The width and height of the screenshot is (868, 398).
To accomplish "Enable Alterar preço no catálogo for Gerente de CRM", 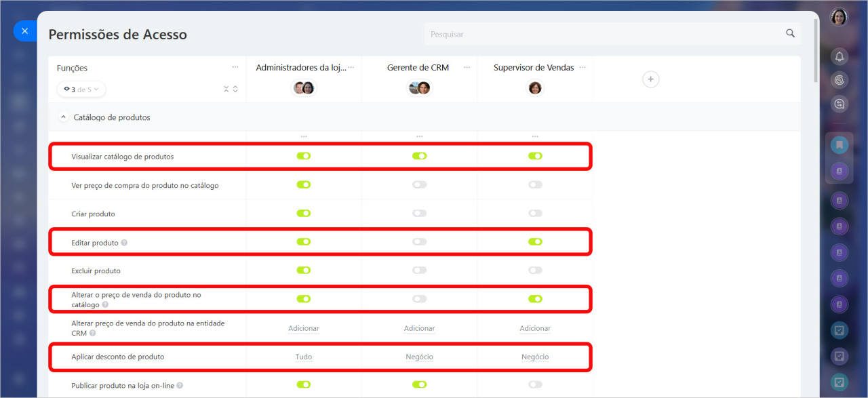I will [x=419, y=298].
